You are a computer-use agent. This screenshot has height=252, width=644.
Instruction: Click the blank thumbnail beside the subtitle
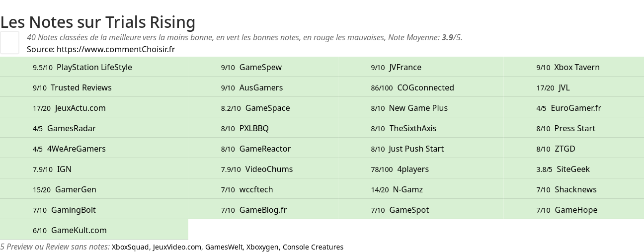[x=9, y=42]
